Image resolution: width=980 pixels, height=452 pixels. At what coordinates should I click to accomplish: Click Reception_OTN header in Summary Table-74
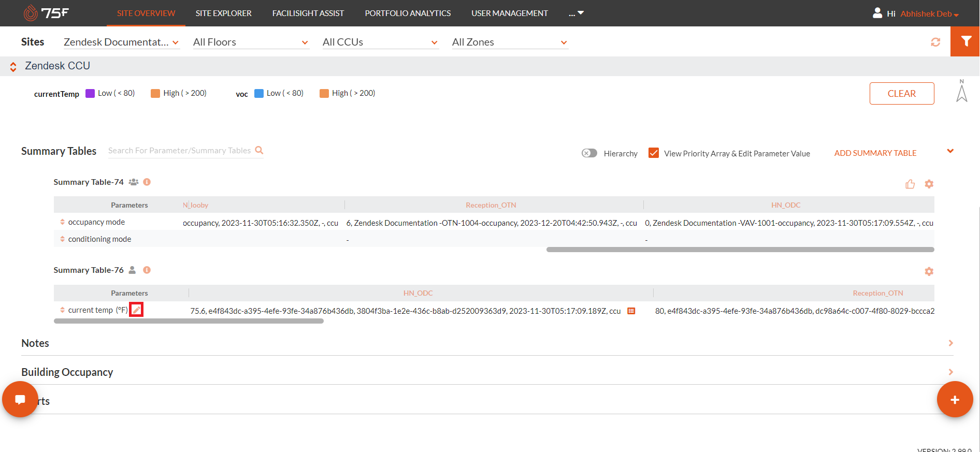point(491,205)
